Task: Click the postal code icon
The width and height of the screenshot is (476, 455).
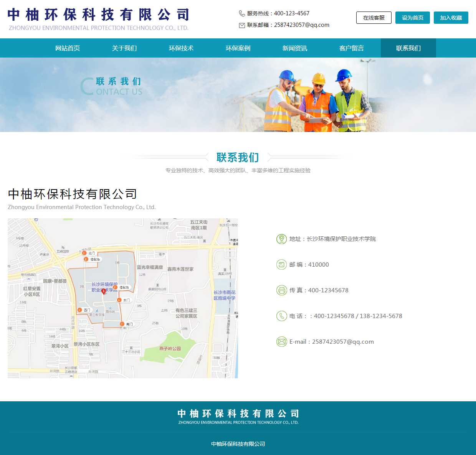Action: point(281,265)
